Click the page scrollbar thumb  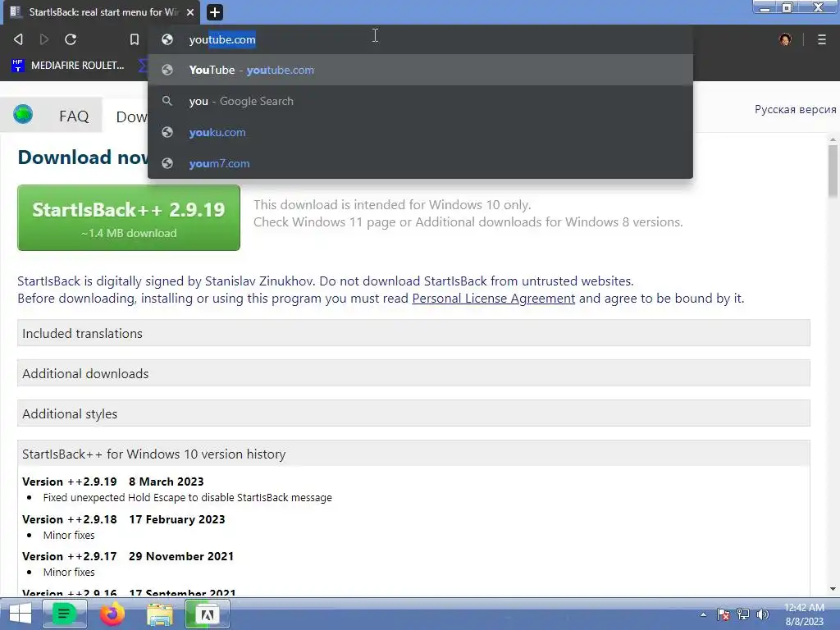click(x=833, y=171)
